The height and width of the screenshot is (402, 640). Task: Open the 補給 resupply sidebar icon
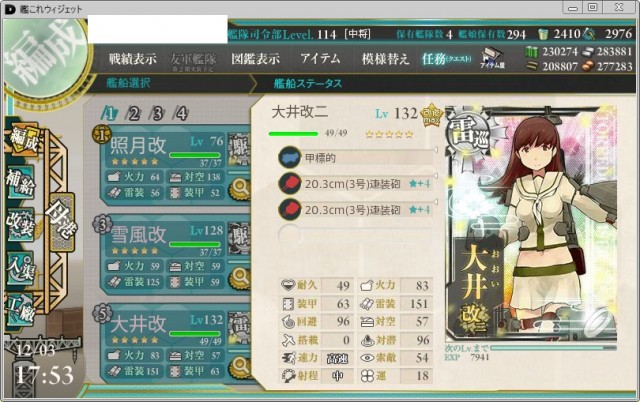pos(20,182)
